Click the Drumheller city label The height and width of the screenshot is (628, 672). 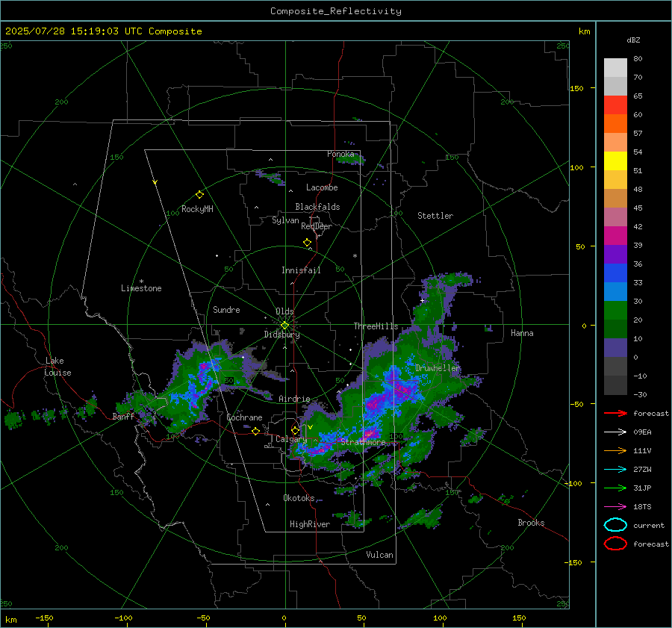coord(438,368)
